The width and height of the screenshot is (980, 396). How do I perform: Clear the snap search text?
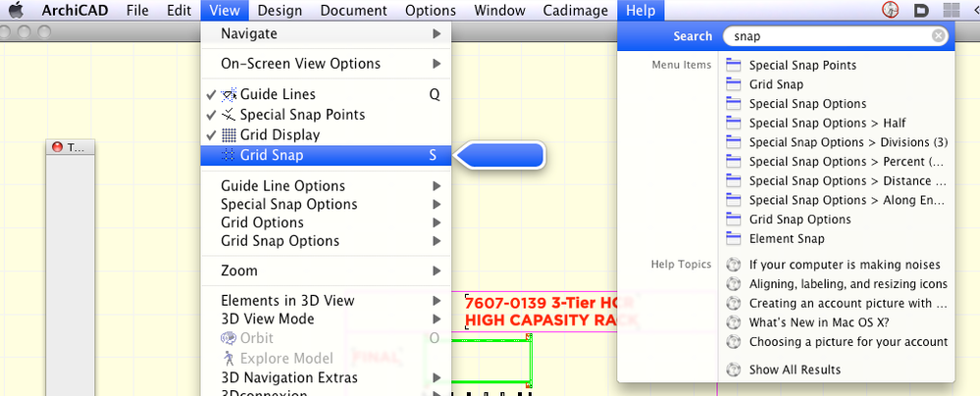(938, 36)
